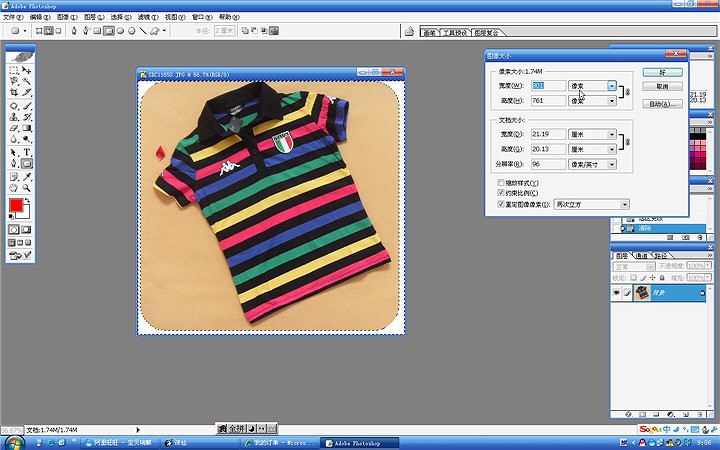Uncheck the 约束比例 checkbox

click(x=501, y=193)
